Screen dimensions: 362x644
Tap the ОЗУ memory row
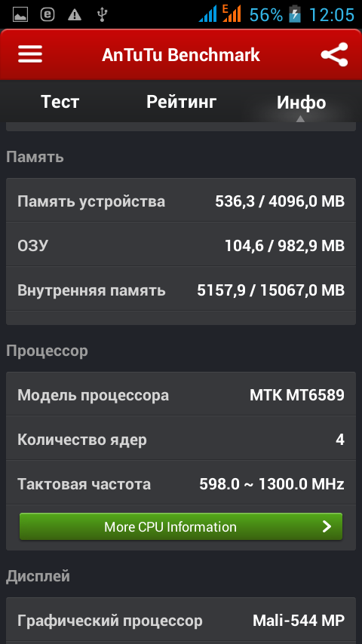181,246
